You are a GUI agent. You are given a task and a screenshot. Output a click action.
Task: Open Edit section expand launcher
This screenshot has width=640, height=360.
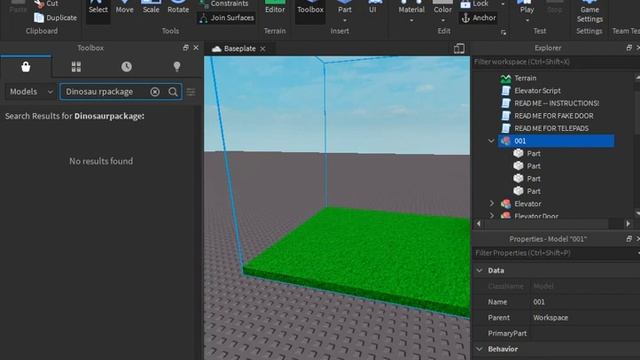click(x=503, y=32)
